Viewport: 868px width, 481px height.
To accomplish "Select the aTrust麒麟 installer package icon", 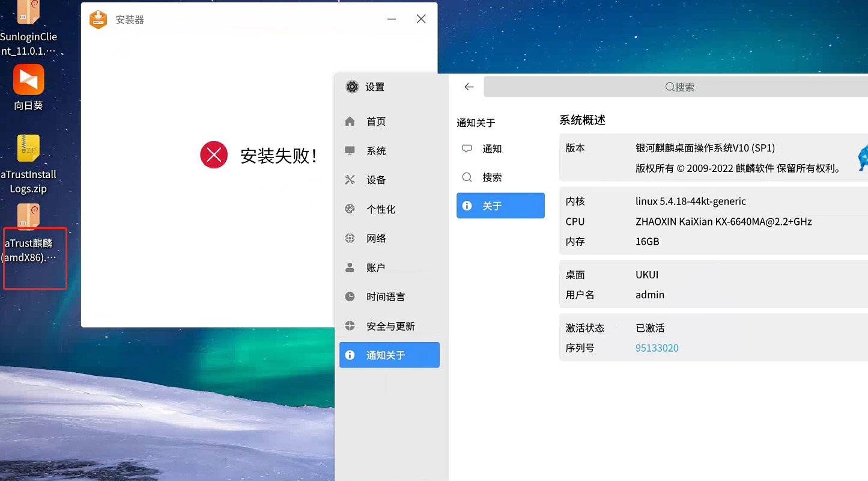I will (28, 218).
